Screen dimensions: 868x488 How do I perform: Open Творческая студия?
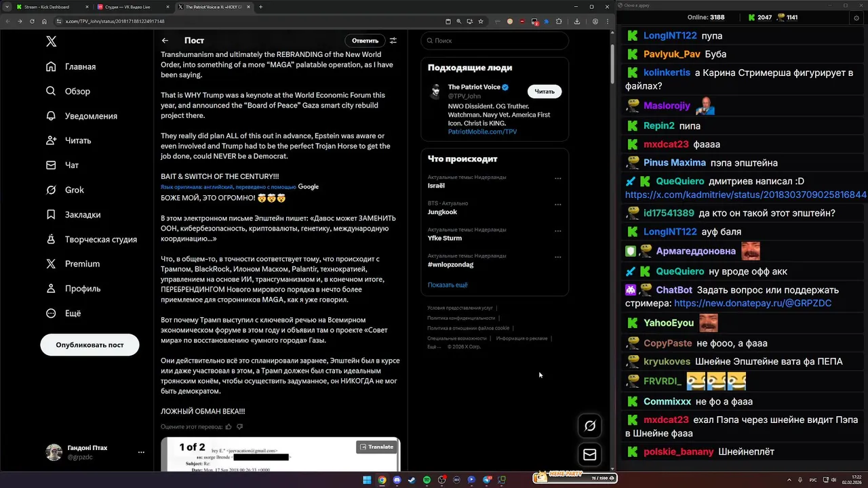[x=92, y=239]
